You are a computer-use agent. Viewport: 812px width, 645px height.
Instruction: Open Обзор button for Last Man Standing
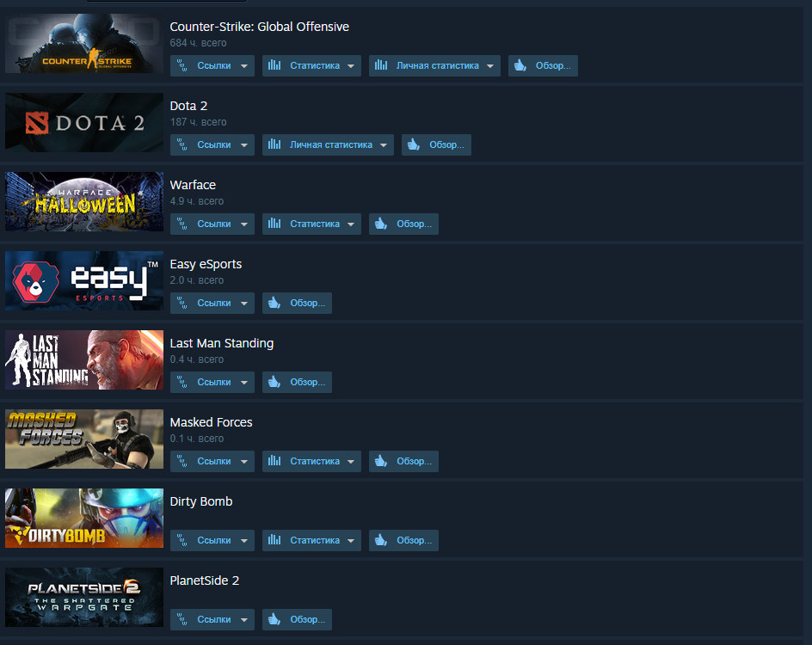pos(298,382)
